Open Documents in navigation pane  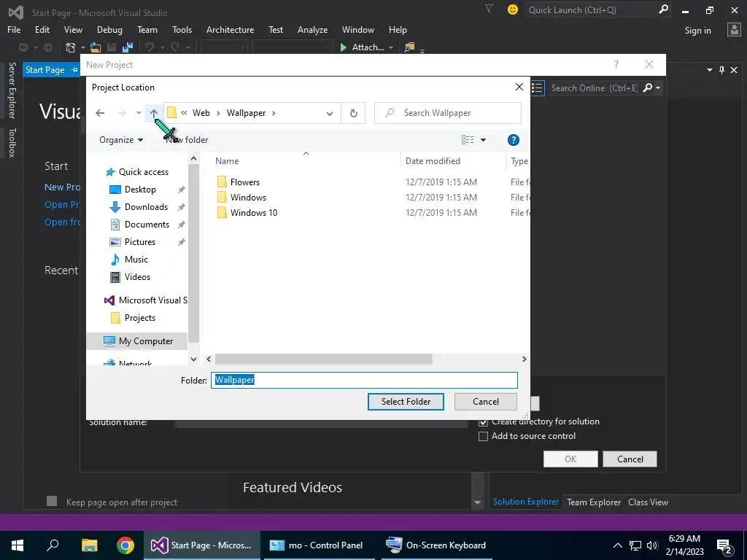[x=147, y=225]
